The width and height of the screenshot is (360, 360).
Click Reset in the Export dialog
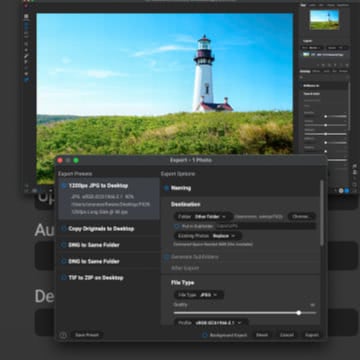point(262,335)
